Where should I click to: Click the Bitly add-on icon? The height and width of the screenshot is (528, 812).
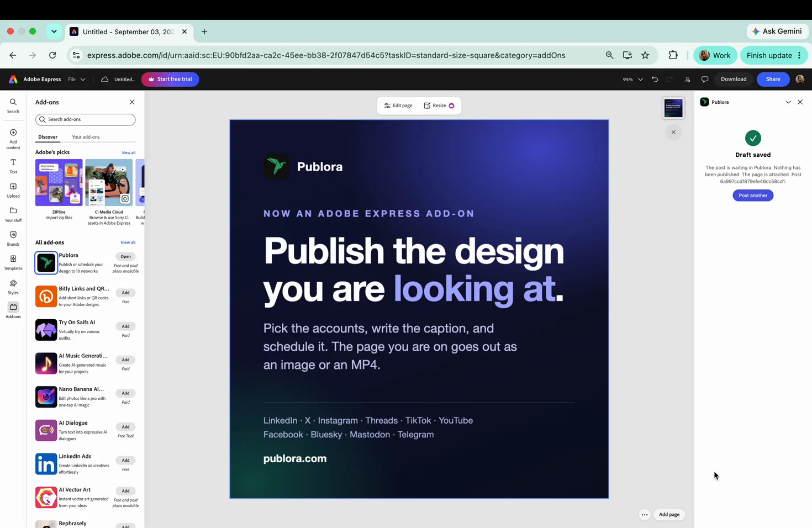click(x=46, y=297)
